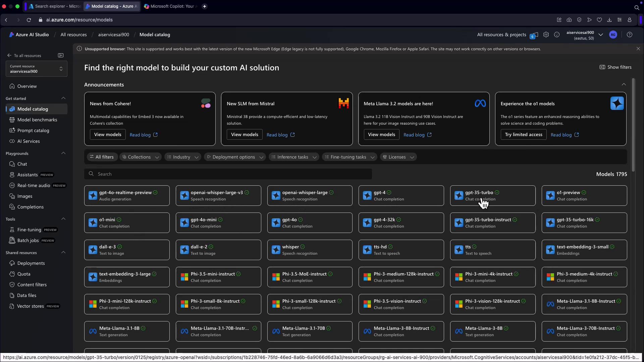Select Chat in the Playgrounds menu
This screenshot has width=644, height=362.
22,164
